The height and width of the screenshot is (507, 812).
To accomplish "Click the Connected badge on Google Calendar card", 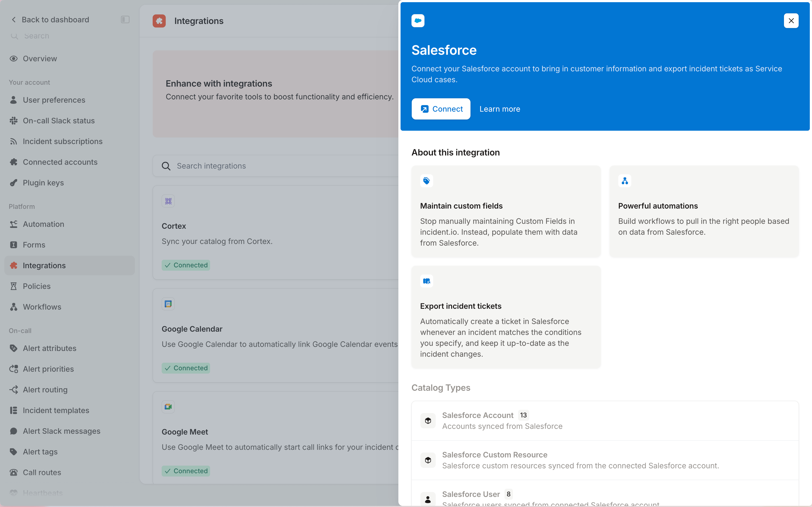I will [x=186, y=368].
